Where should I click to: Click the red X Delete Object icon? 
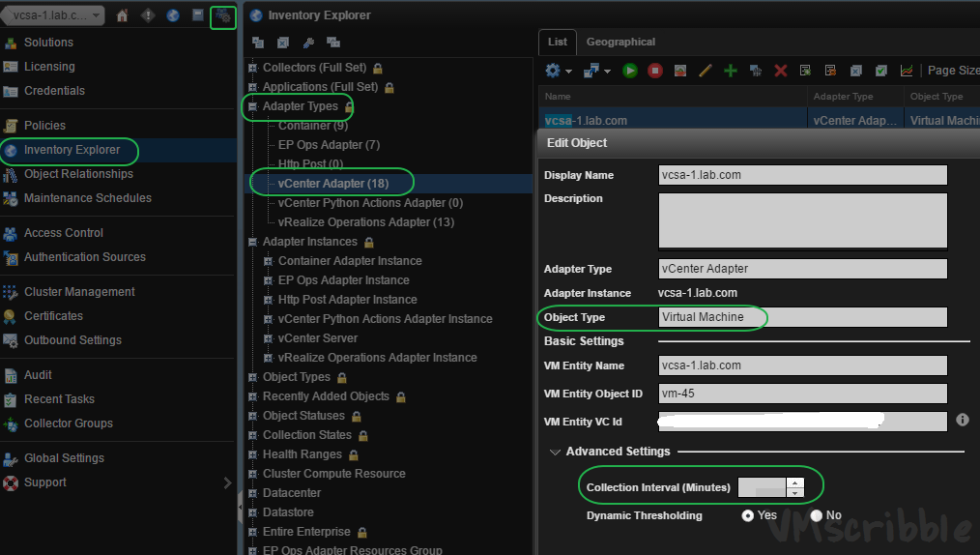pos(781,71)
